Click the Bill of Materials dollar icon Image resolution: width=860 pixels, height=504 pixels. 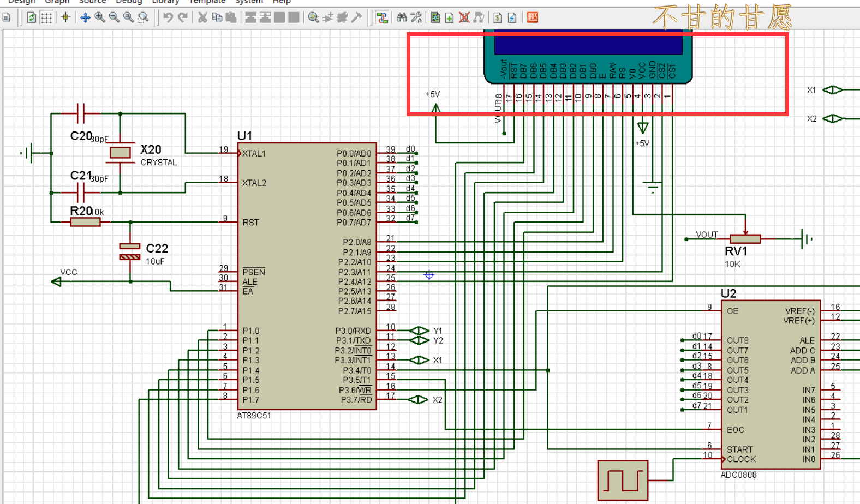[498, 17]
